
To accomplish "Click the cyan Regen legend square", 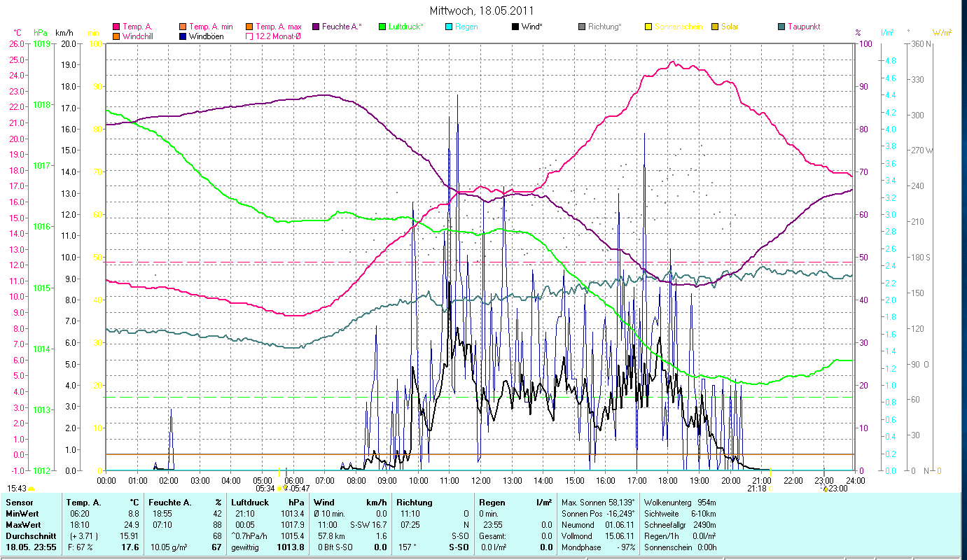I will pos(449,27).
